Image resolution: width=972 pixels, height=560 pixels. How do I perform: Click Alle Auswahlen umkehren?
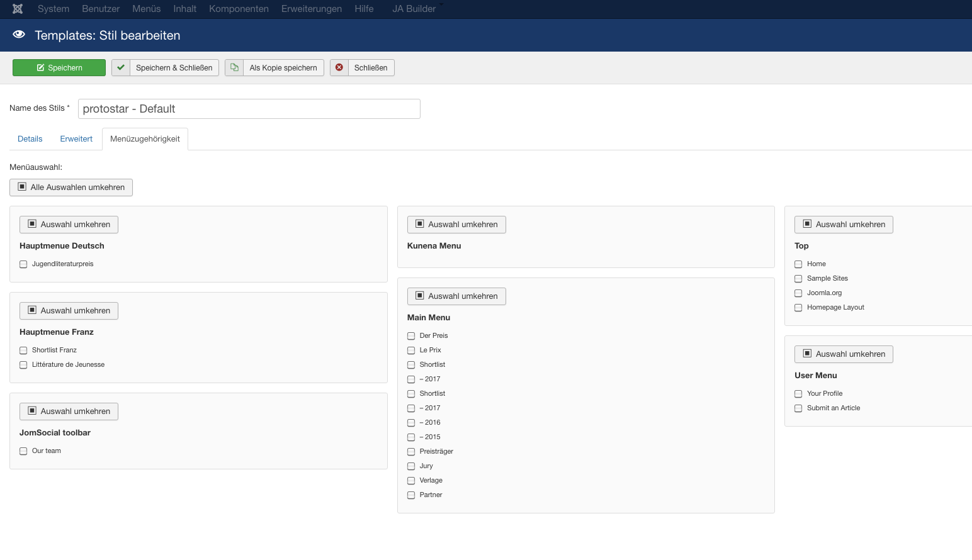pyautogui.click(x=71, y=188)
